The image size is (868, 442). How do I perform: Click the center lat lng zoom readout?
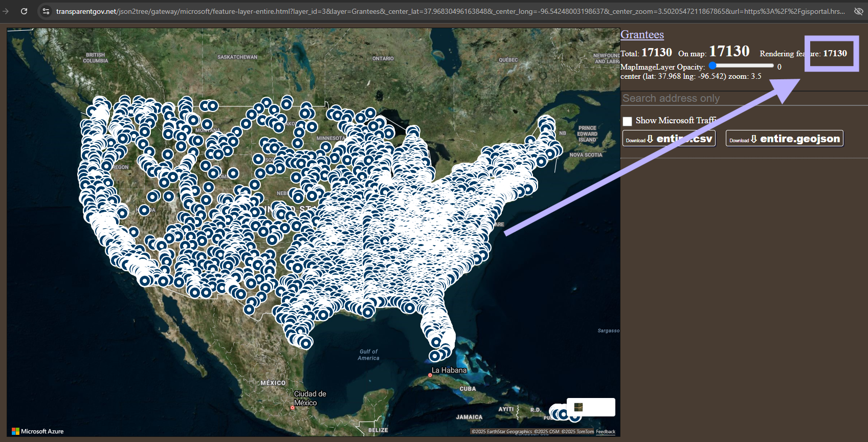[691, 76]
